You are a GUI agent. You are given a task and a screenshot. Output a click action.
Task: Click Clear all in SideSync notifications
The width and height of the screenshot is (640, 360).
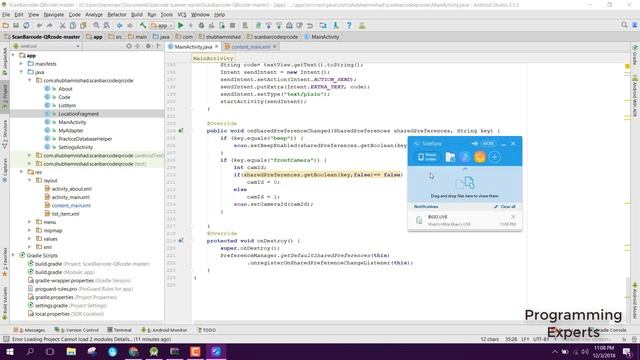click(505, 207)
